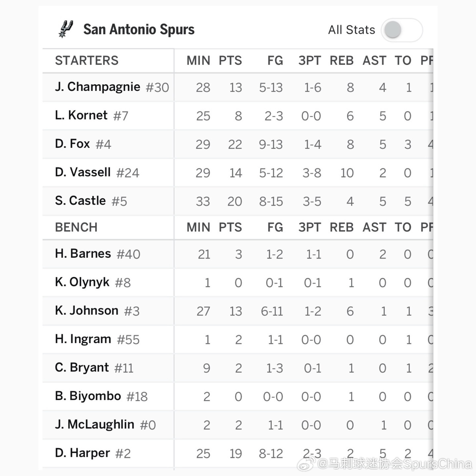Click the STARTERS PTS column header
The height and width of the screenshot is (476, 476).
click(230, 60)
